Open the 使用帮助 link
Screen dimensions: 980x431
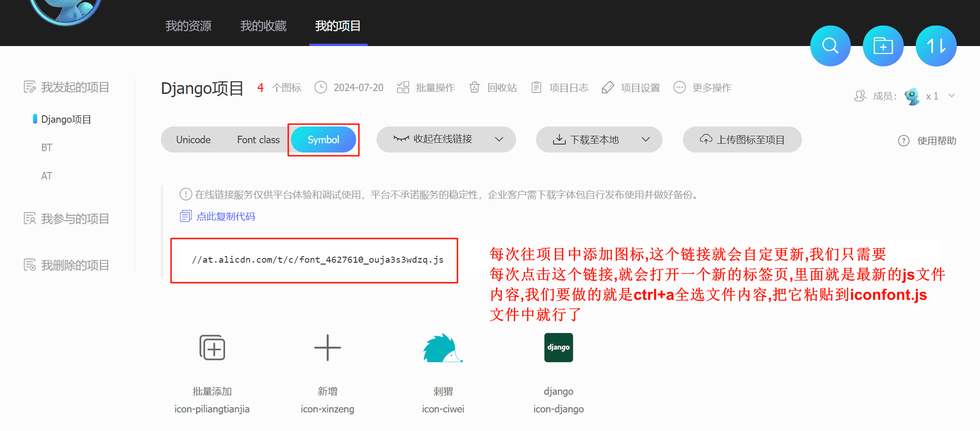tap(937, 141)
